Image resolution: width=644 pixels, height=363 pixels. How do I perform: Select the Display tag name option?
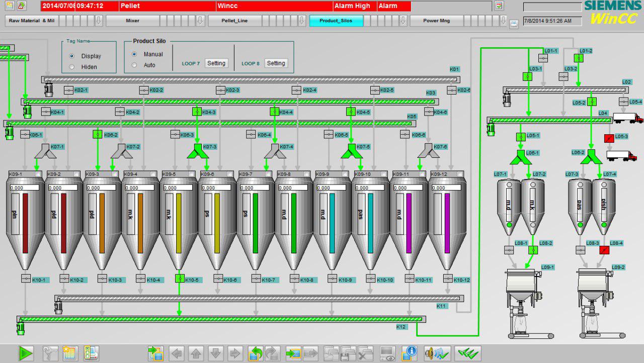point(72,56)
